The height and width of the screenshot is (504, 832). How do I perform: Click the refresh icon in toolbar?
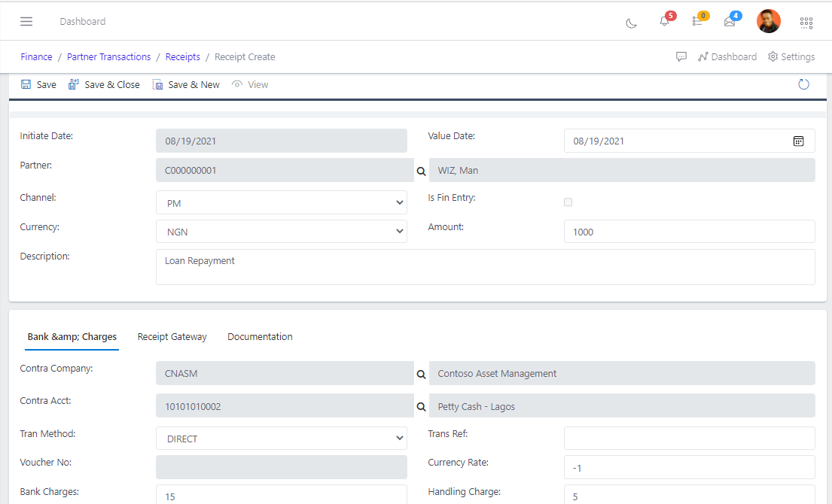point(803,84)
